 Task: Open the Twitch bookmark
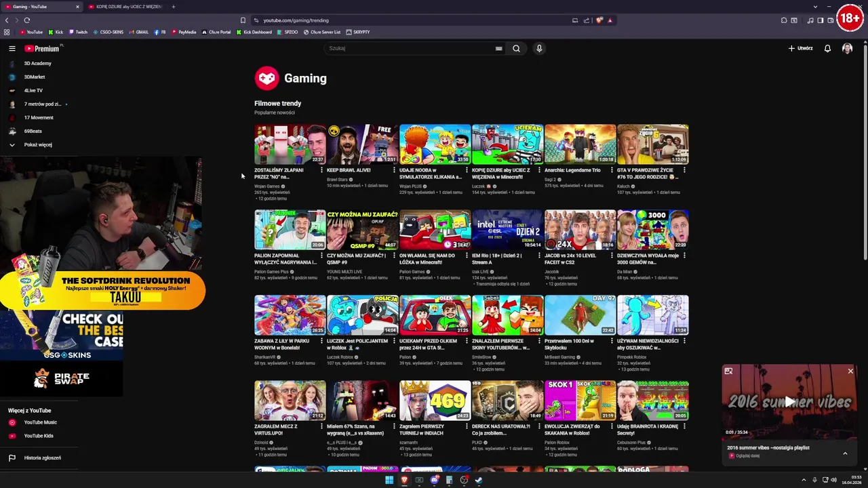point(78,32)
